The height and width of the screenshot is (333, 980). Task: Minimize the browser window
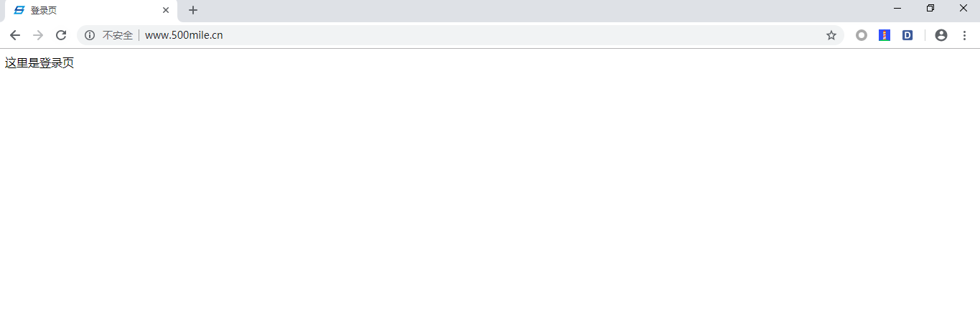click(897, 8)
